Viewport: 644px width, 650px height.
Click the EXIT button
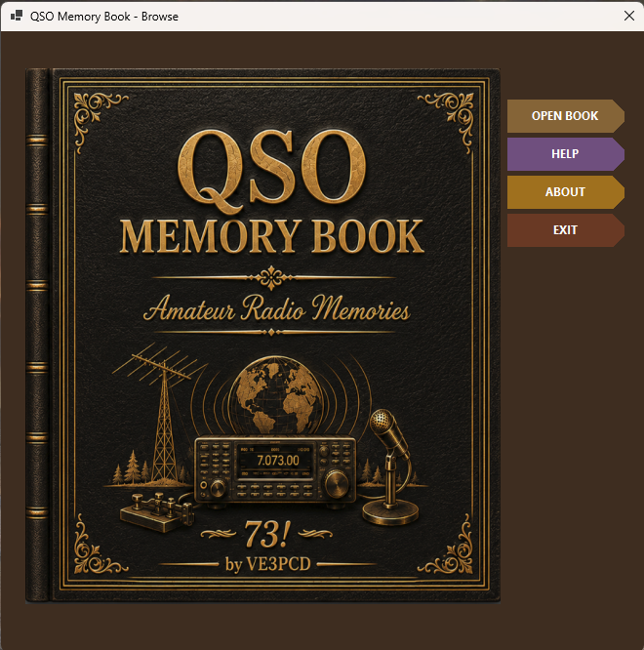point(565,230)
